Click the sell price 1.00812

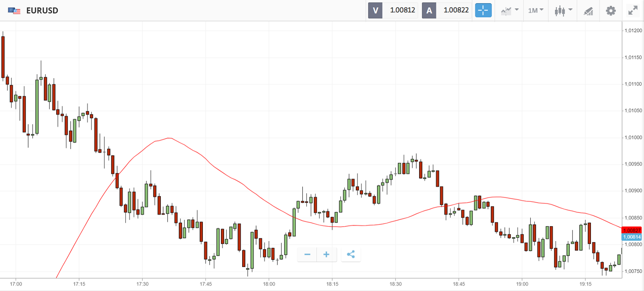(x=403, y=10)
